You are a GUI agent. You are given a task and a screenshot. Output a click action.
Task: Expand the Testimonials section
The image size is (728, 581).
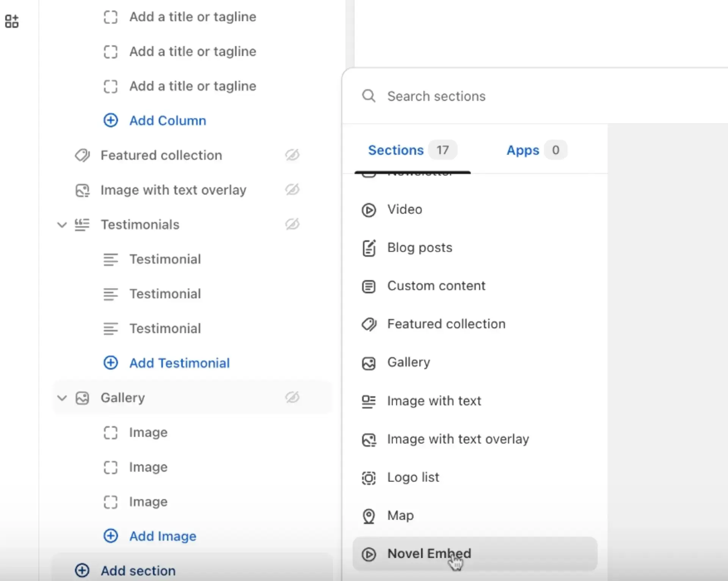[x=61, y=224]
